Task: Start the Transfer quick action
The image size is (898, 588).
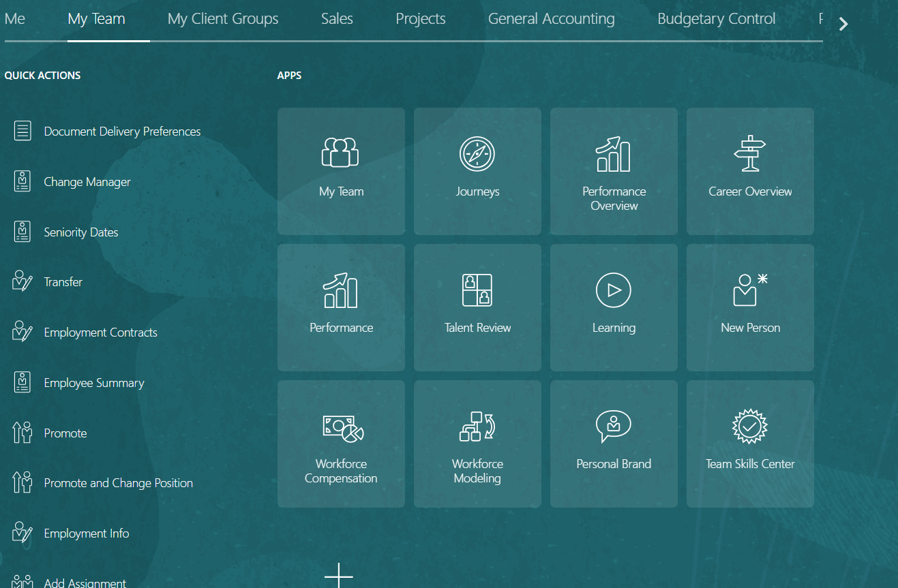Action: (x=63, y=282)
